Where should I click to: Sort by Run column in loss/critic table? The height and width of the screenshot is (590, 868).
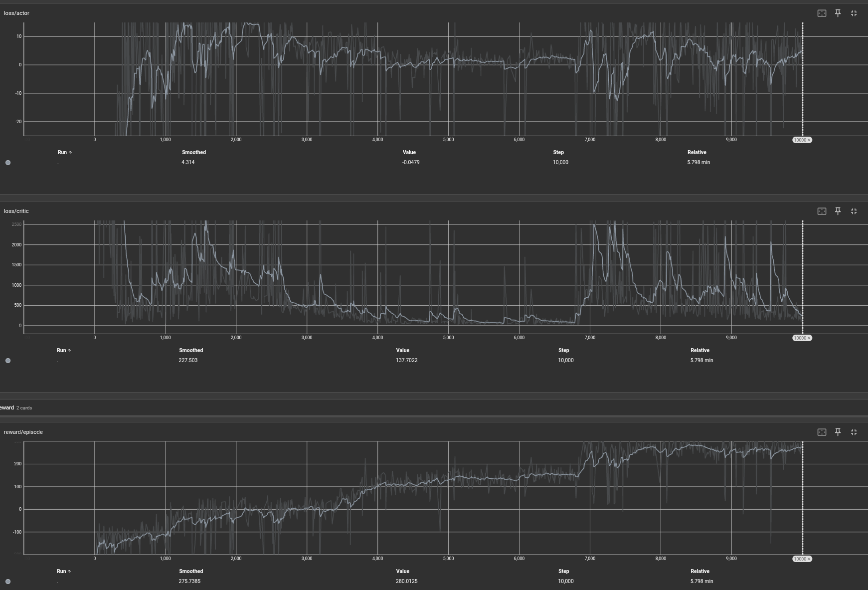[x=63, y=351]
